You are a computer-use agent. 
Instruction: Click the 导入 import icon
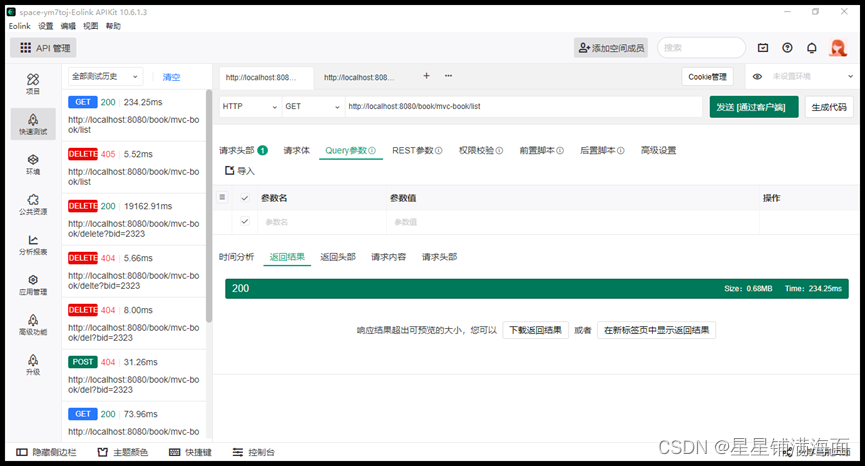(x=229, y=171)
